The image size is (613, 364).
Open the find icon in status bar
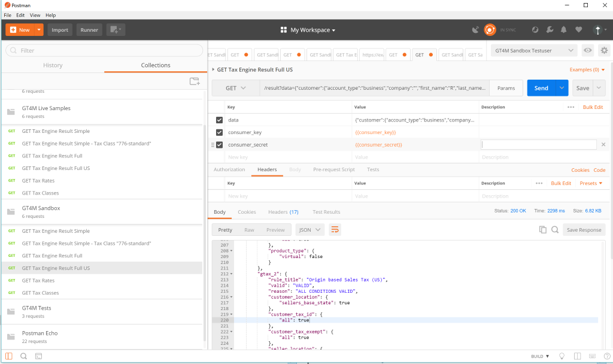[x=23, y=356]
